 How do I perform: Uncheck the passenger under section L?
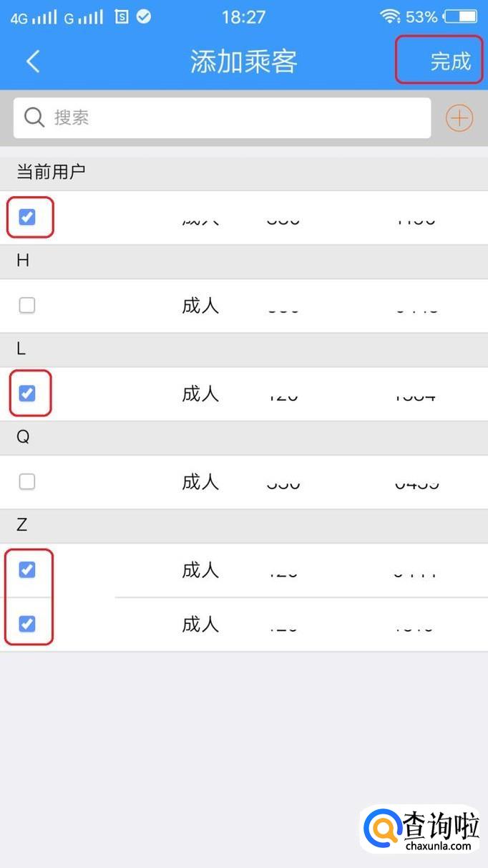[27, 393]
